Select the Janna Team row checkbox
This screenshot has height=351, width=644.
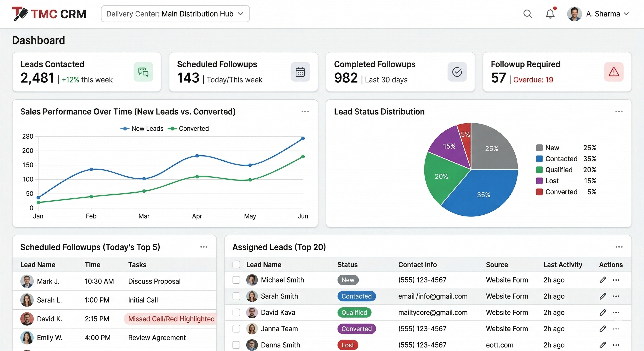236,329
